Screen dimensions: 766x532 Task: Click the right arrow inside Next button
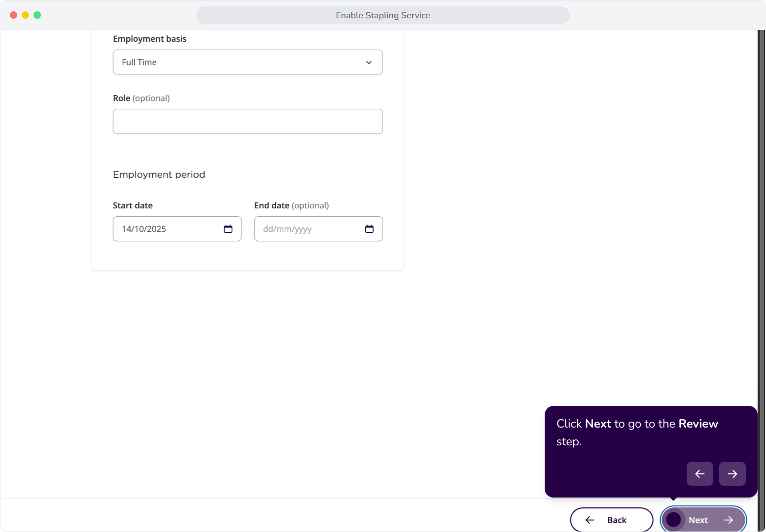click(x=729, y=520)
